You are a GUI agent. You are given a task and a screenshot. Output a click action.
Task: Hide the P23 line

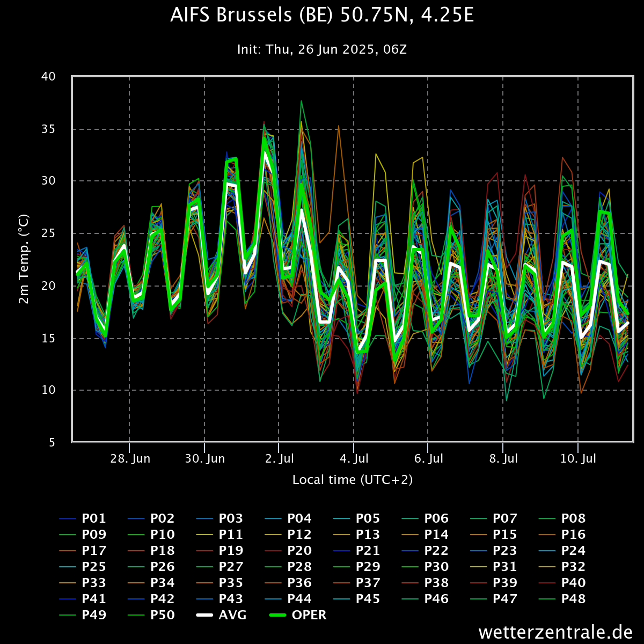[x=494, y=551]
